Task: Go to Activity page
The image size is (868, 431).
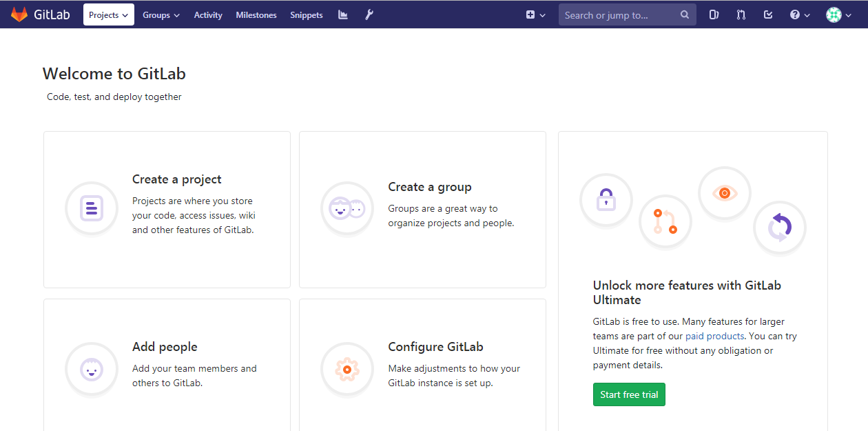Action: click(x=208, y=14)
